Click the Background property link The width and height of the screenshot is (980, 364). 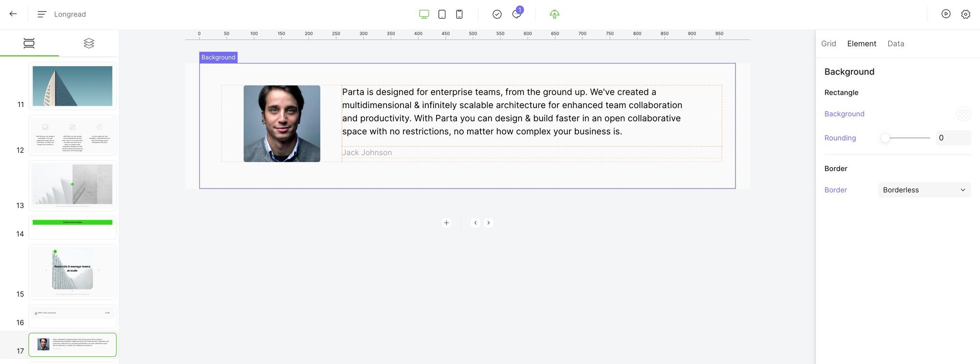coord(844,114)
